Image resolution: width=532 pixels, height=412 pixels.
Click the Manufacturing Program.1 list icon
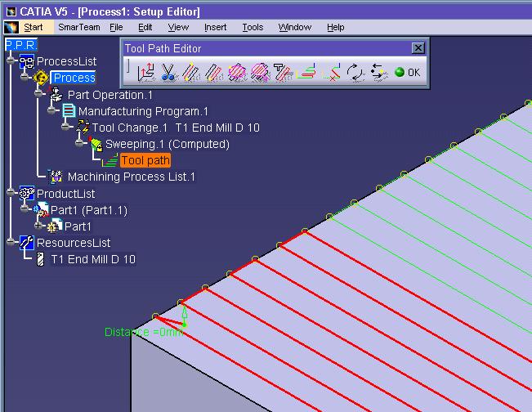(x=69, y=111)
